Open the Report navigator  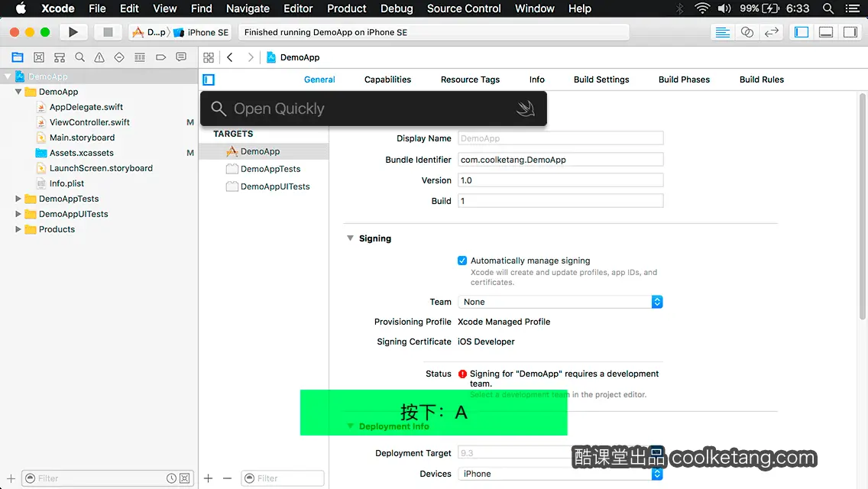[x=181, y=57]
